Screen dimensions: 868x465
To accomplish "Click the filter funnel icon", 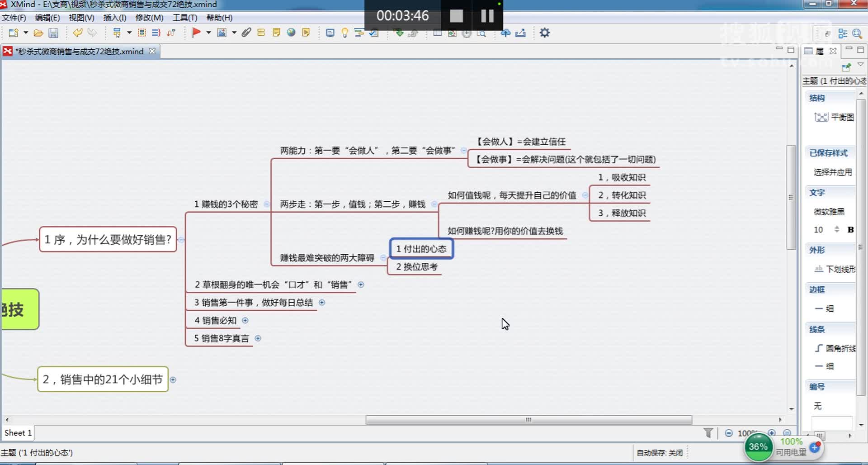I will [708, 433].
